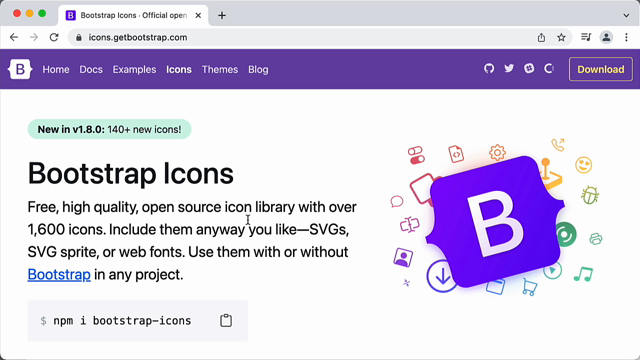The image size is (640, 360).
Task: Follow the Bootstrap hyperlink in description
Action: click(59, 274)
